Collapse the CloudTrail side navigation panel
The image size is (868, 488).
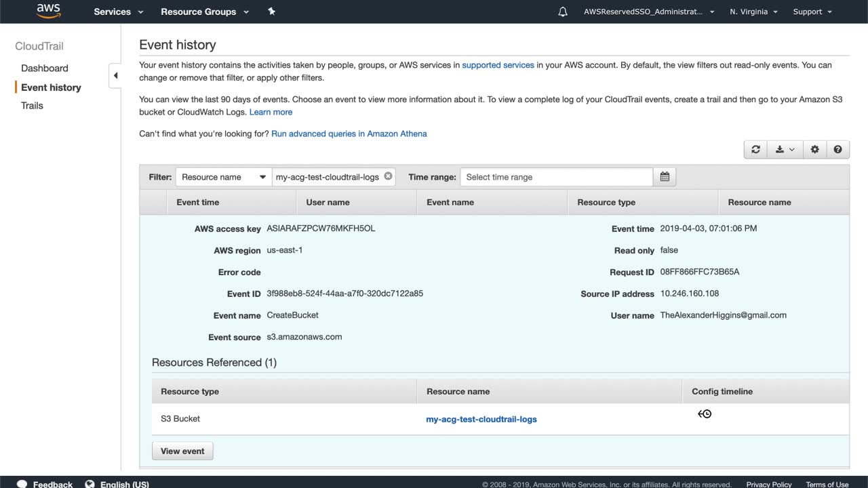tap(115, 75)
